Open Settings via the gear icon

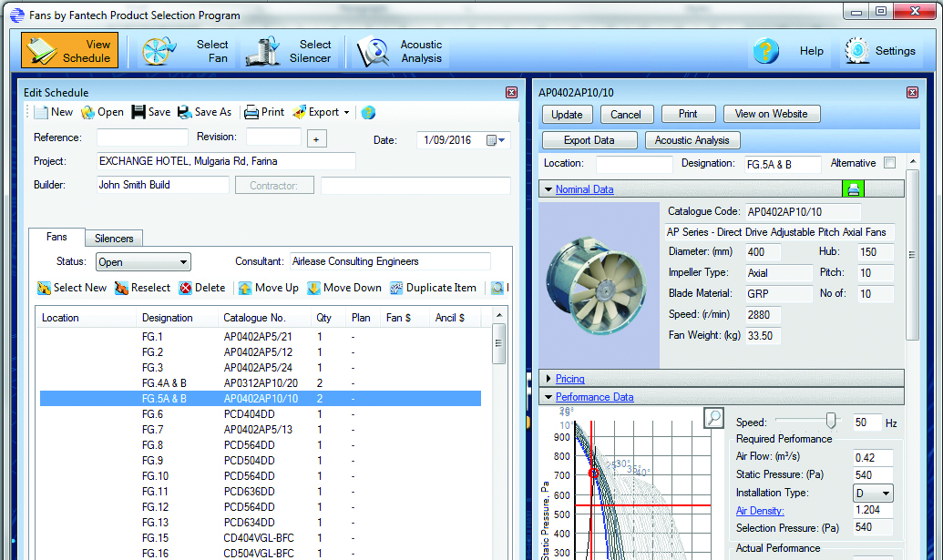tap(856, 51)
